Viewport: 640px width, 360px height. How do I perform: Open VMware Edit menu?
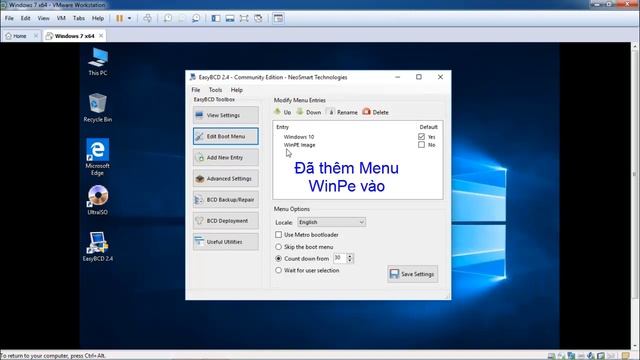(x=25, y=18)
